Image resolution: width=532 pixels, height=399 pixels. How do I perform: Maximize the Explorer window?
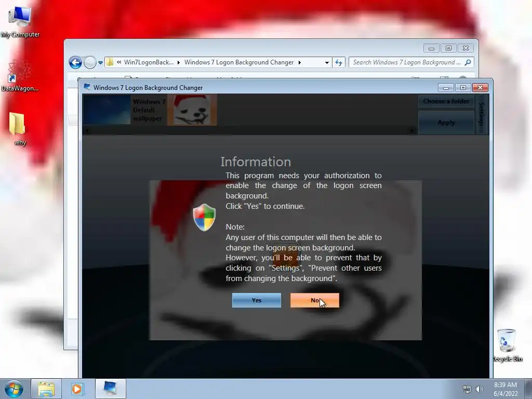[x=448, y=48]
